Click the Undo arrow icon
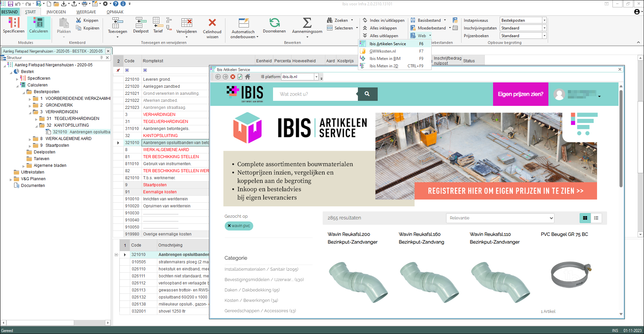This screenshot has height=334, width=644. pyautogui.click(x=17, y=4)
